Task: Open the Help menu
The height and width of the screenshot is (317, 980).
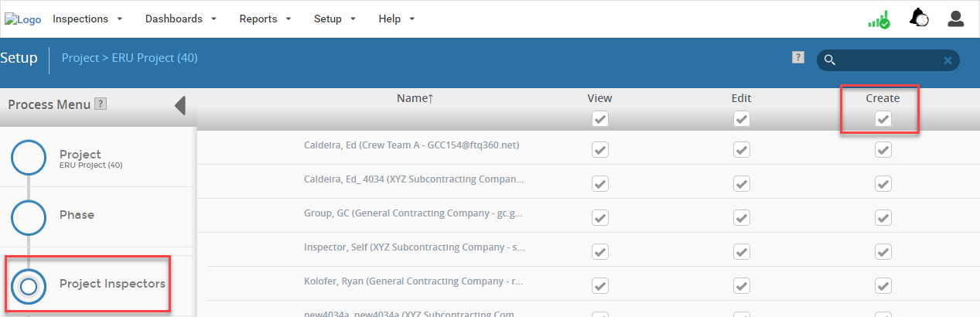Action: (x=397, y=19)
